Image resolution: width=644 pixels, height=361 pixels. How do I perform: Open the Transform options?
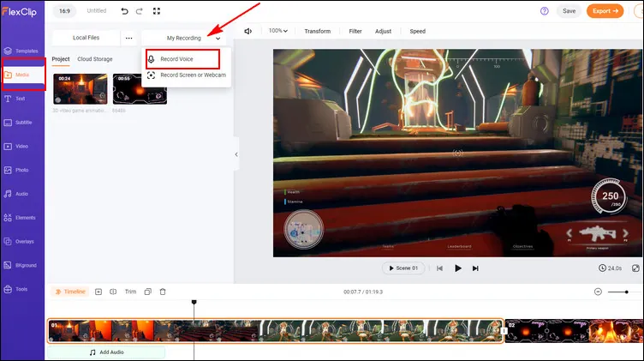pyautogui.click(x=317, y=31)
